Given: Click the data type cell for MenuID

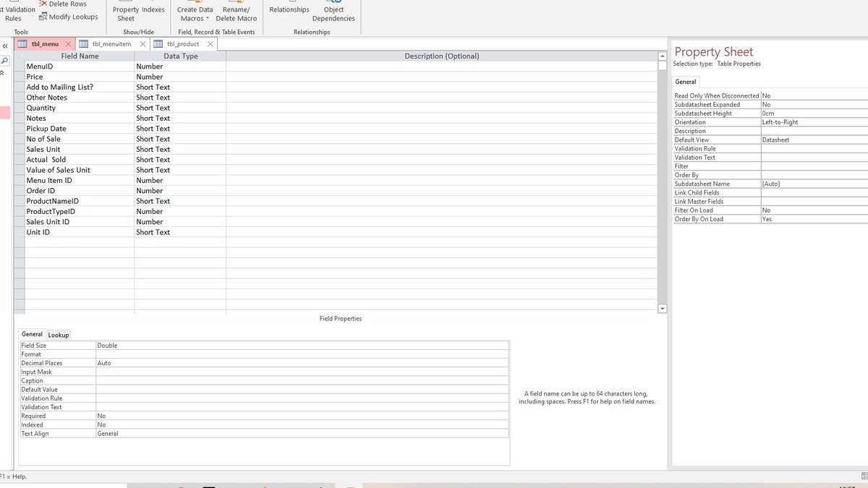Looking at the screenshot, I should click(x=180, y=67).
